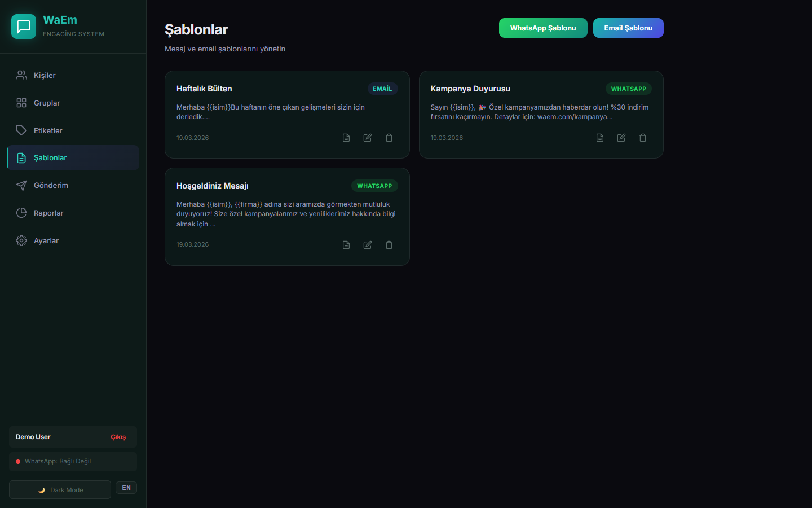The height and width of the screenshot is (508, 812).
Task: Click edit icon on Hoşgeldiniz Mesajı card
Action: 368,245
